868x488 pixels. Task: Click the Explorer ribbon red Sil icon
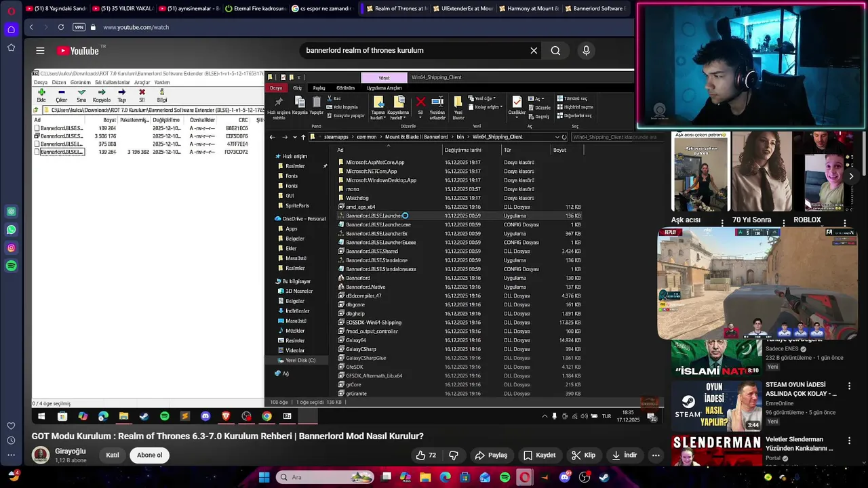[420, 102]
